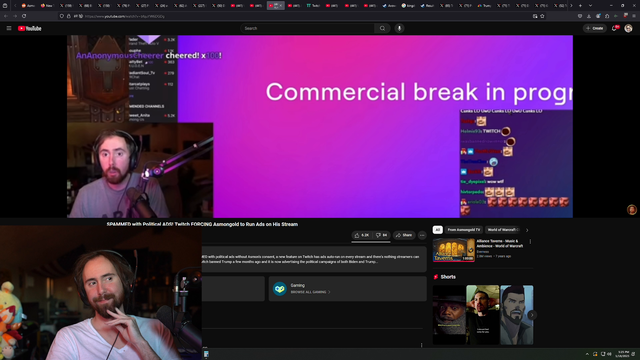Image resolution: width=640 pixels, height=360 pixels.
Task: Like the video with thumbs up
Action: [x=362, y=235]
